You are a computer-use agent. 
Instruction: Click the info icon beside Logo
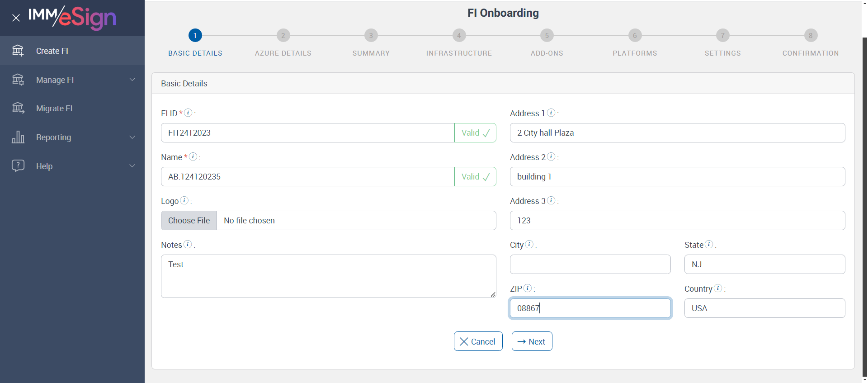(184, 200)
